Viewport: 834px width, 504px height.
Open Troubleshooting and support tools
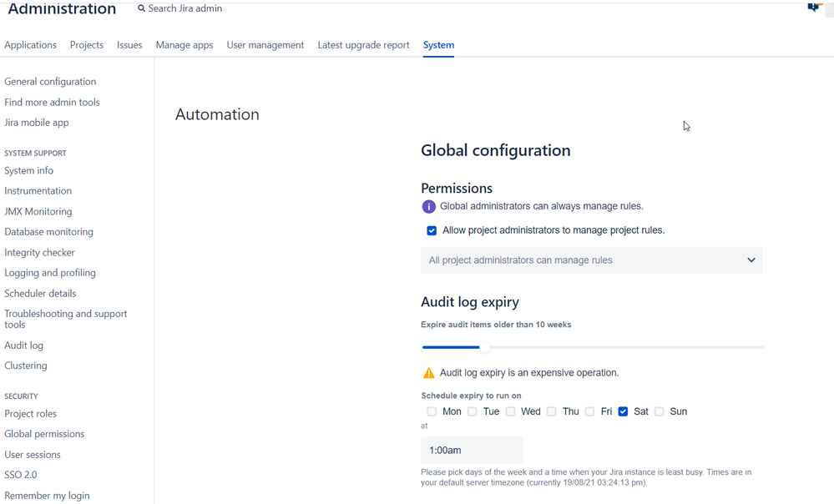click(x=66, y=319)
